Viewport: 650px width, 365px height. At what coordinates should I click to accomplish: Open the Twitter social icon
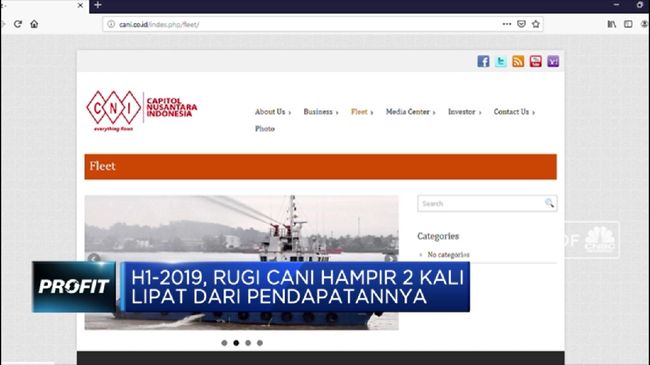pyautogui.click(x=501, y=61)
